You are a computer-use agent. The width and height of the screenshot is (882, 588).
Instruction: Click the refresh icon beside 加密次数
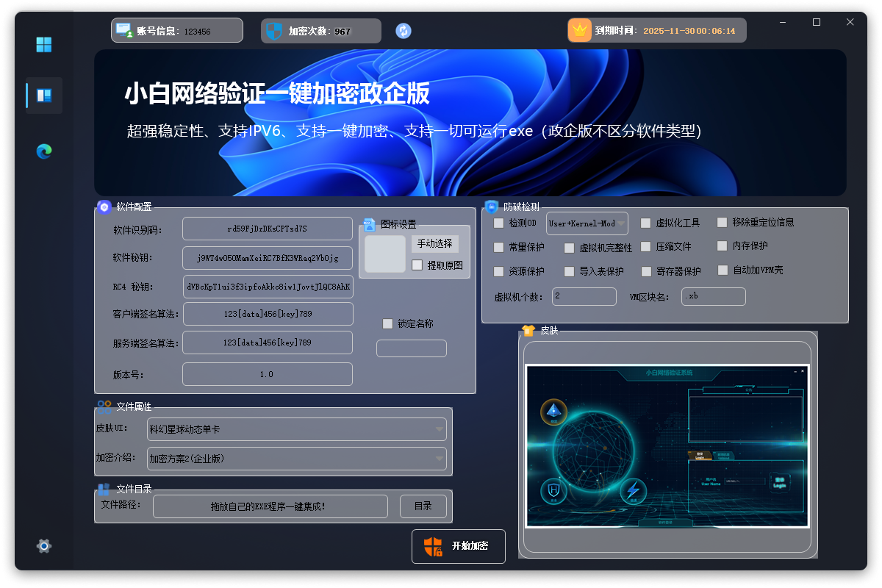point(403,31)
